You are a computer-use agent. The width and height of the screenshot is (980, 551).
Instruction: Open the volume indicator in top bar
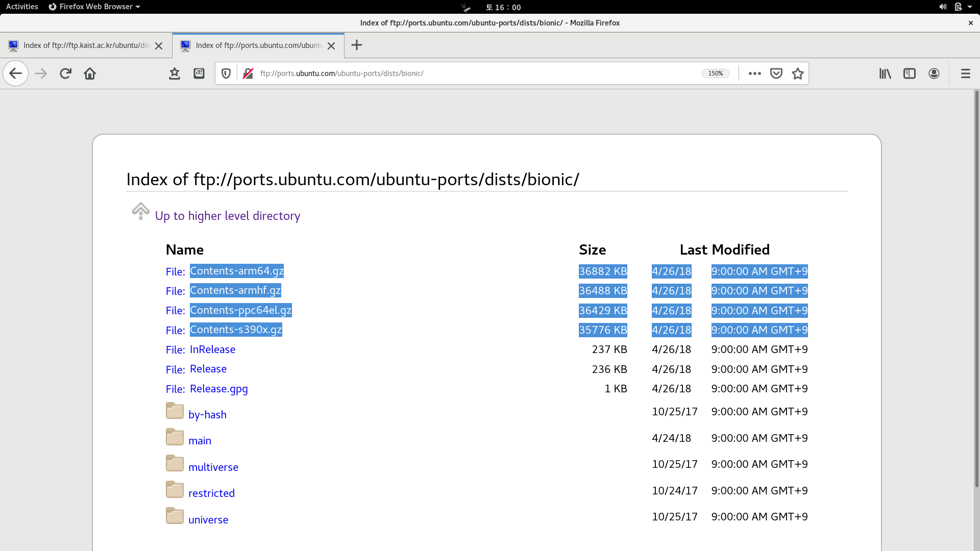943,7
